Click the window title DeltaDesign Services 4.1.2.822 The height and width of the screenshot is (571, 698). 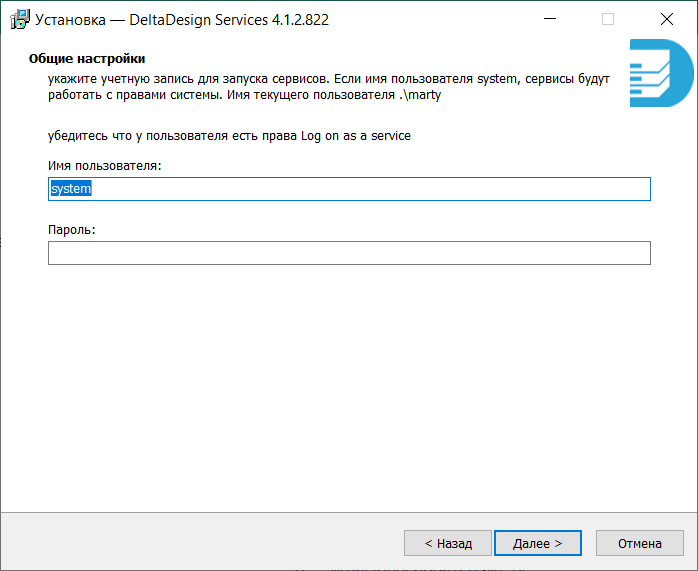pyautogui.click(x=182, y=20)
